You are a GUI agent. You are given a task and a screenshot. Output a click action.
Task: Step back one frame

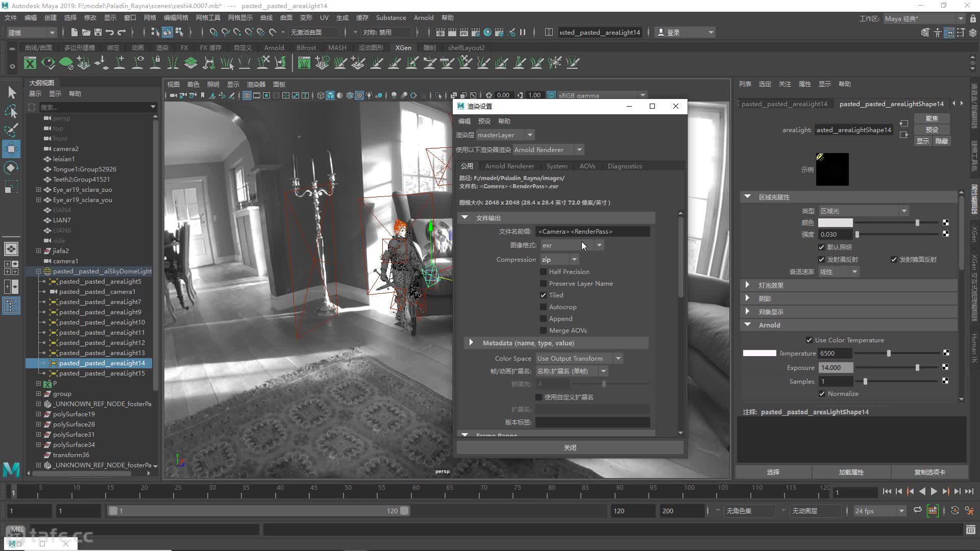click(898, 492)
